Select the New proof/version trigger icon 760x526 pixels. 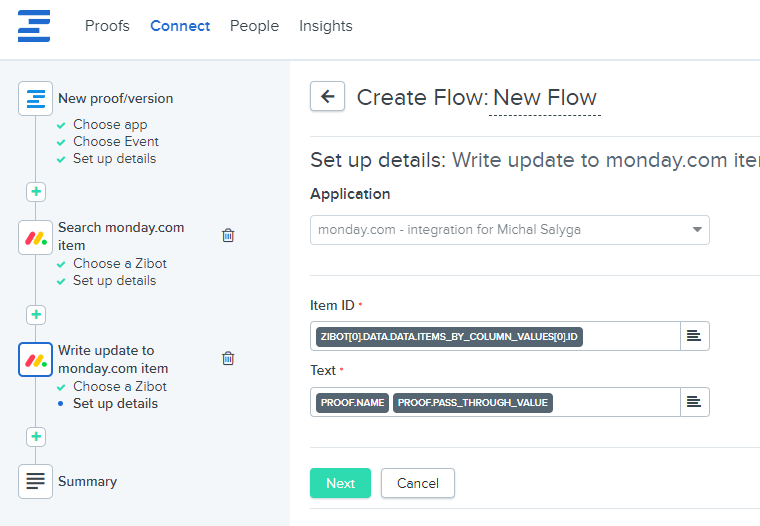pyautogui.click(x=36, y=99)
